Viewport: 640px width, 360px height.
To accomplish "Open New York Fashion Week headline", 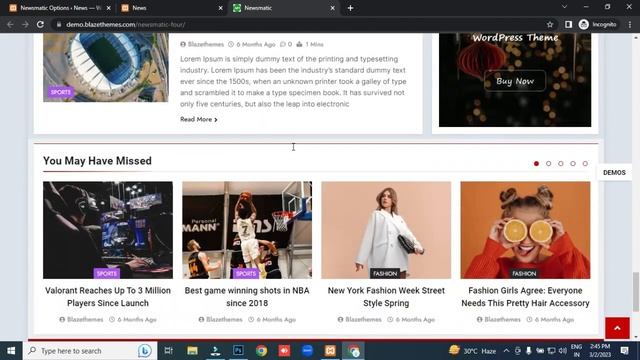I will (386, 297).
